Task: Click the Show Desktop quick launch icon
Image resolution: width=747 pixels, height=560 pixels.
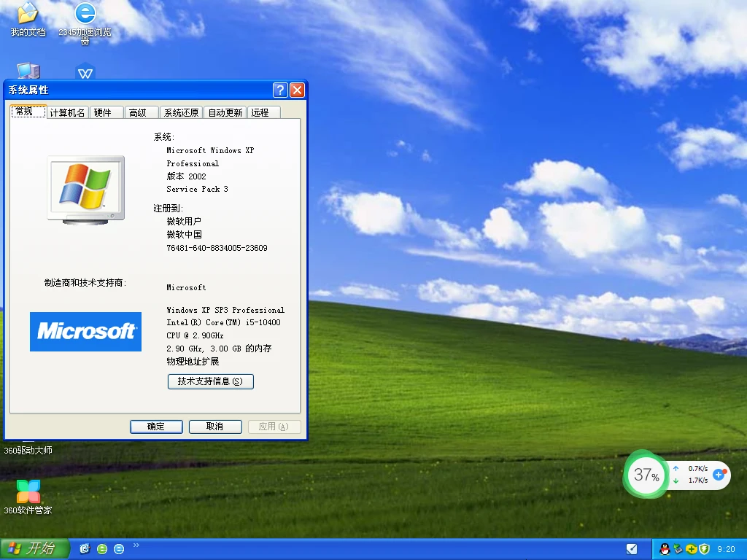Action: click(x=85, y=549)
